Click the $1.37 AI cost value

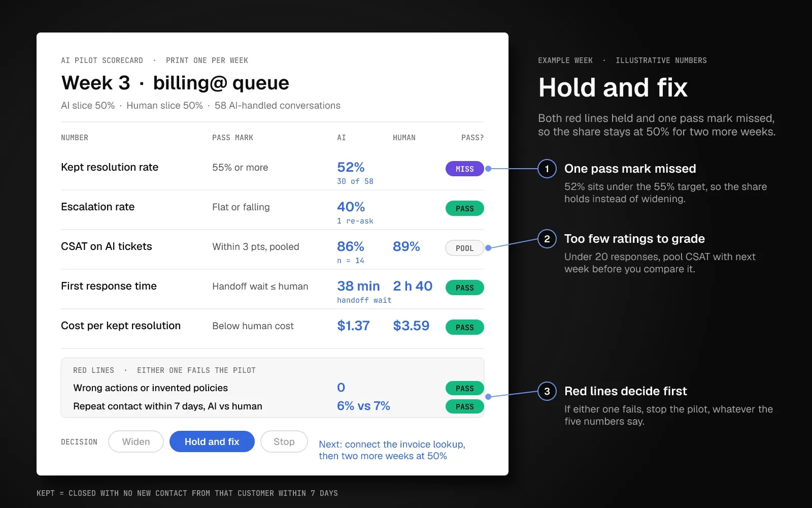point(353,326)
